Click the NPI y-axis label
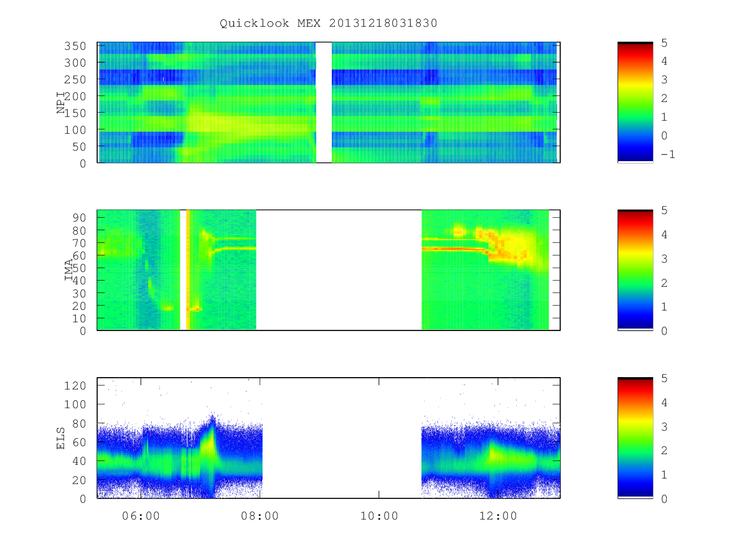This screenshot has height=560, width=747. click(61, 103)
